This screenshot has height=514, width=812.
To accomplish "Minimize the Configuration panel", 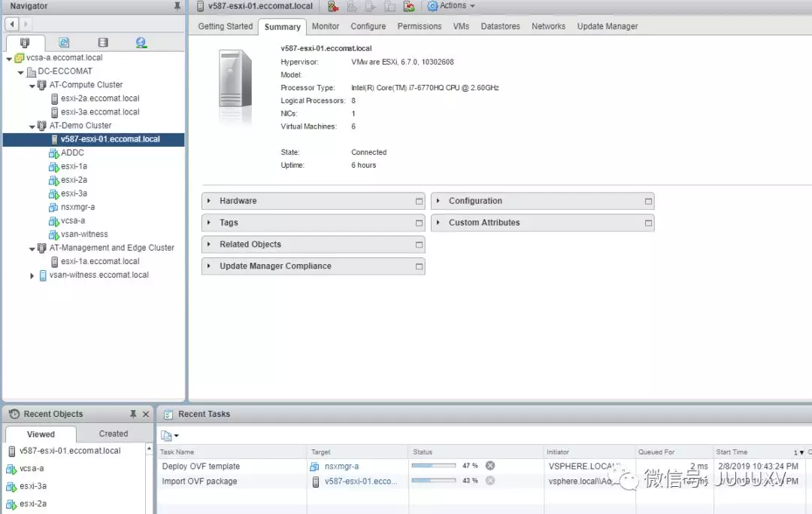I will tap(648, 201).
